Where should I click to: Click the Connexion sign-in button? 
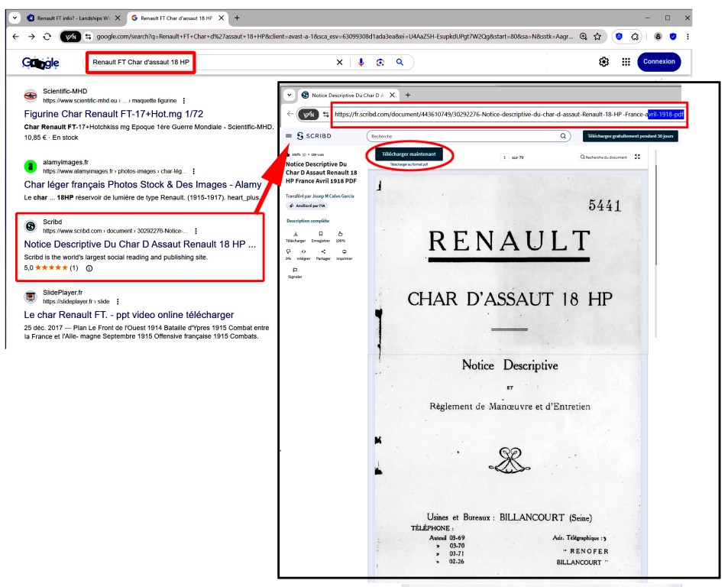(x=658, y=62)
